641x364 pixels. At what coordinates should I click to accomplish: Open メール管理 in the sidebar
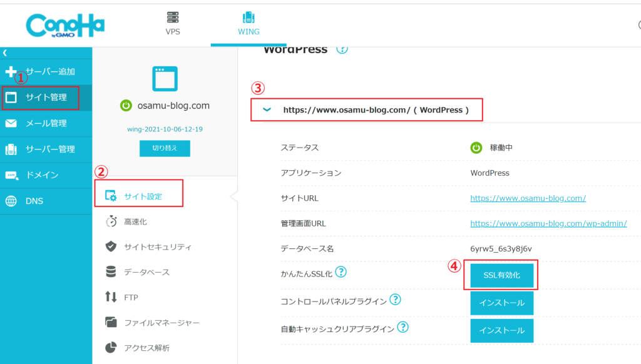tap(46, 123)
